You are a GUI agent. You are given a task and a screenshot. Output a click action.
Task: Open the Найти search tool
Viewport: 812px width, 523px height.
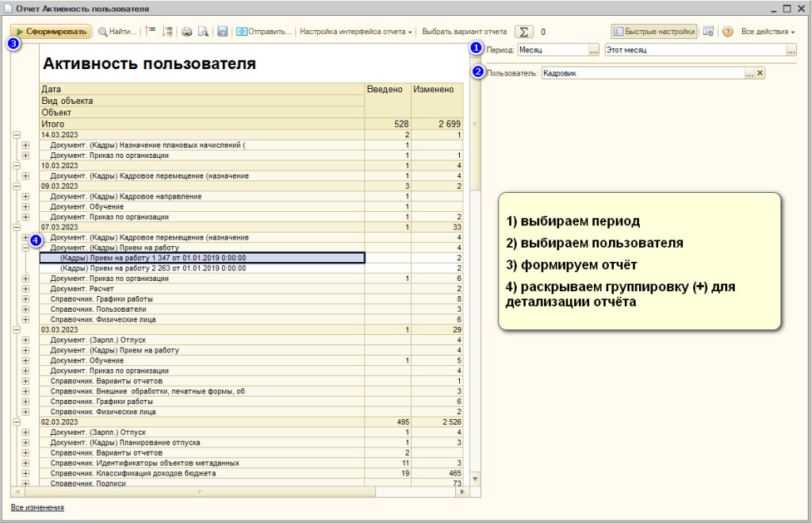coord(117,32)
